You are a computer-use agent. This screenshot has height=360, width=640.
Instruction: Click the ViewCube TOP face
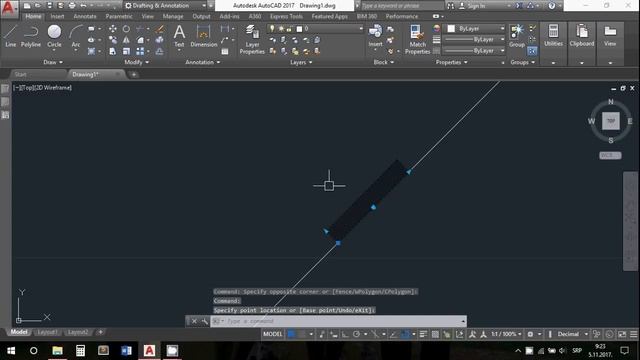[x=611, y=121]
